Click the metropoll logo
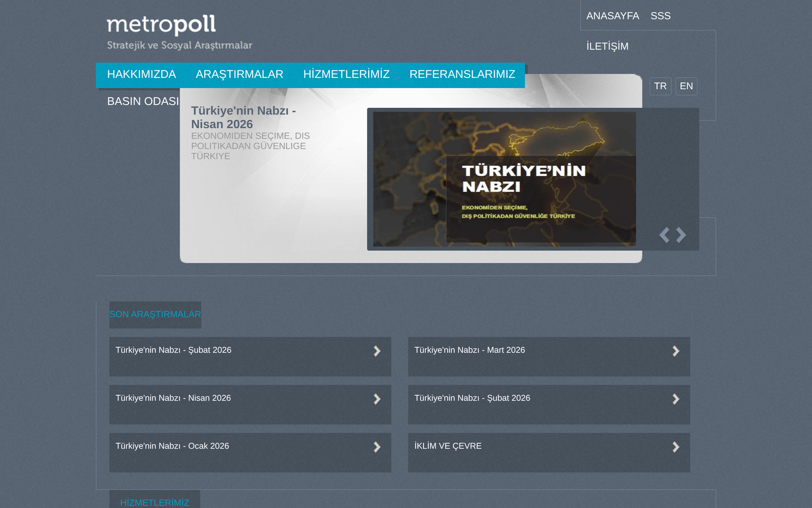This screenshot has height=508, width=812. click(179, 33)
